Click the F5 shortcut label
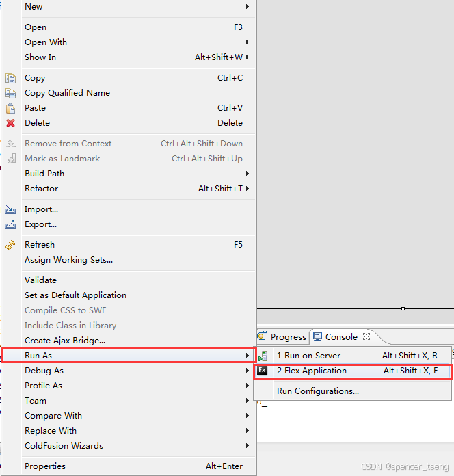Image resolution: width=454 pixels, height=476 pixels. tap(238, 245)
